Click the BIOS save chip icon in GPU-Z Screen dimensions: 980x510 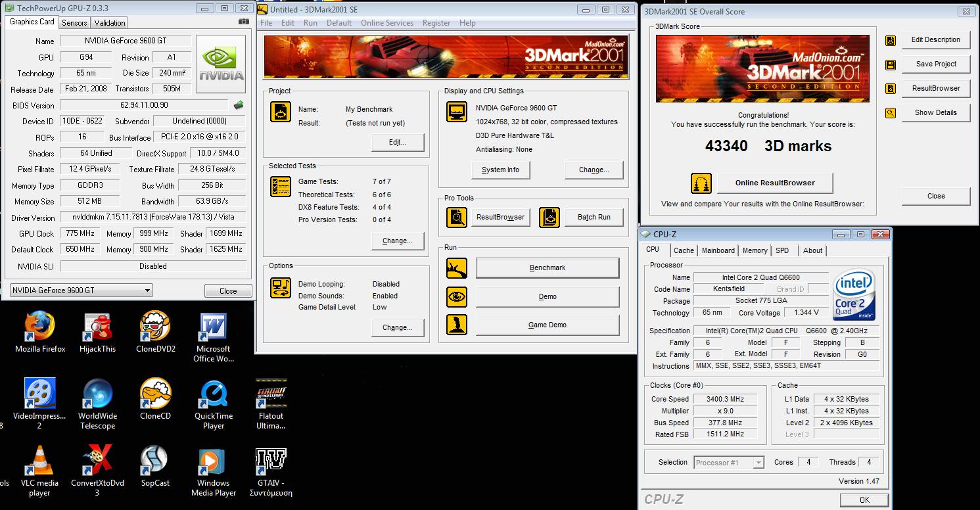[239, 105]
